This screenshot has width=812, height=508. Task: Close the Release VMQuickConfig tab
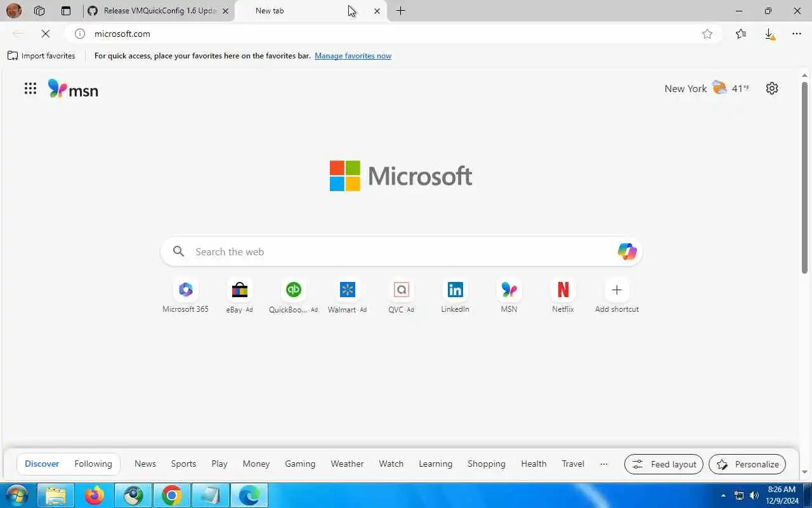tap(225, 11)
